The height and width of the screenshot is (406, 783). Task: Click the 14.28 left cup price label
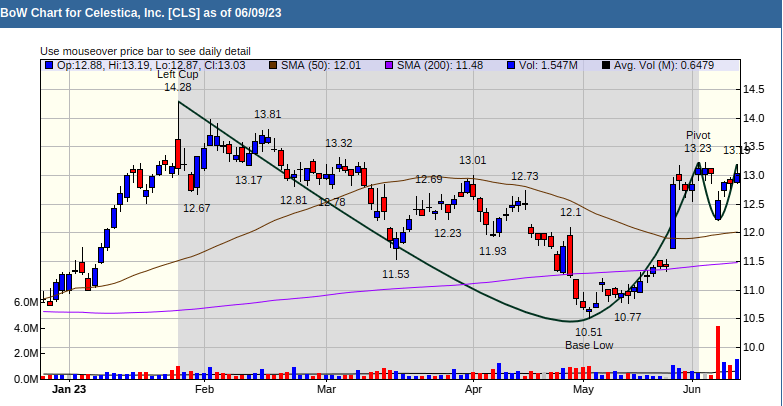pos(178,87)
